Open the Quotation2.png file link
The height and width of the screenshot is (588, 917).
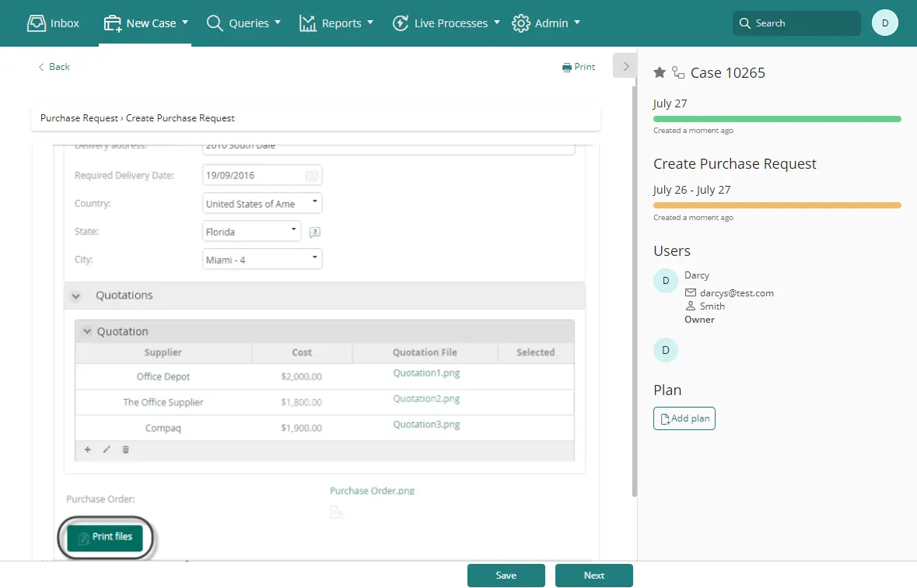(426, 398)
